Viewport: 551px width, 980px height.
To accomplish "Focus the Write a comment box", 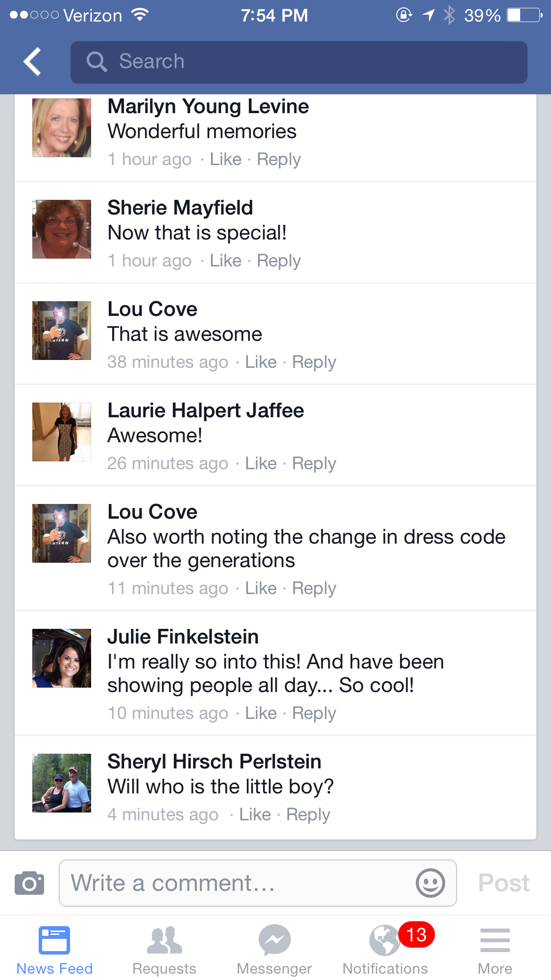I will tap(240, 883).
